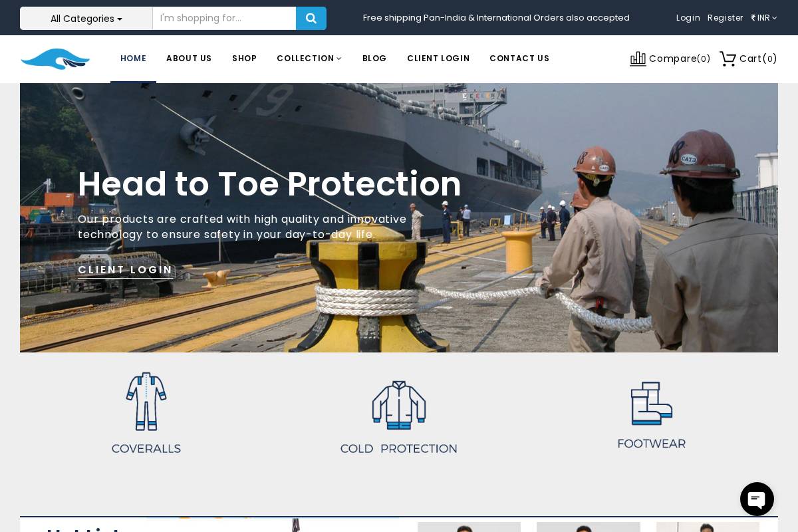Image resolution: width=798 pixels, height=532 pixels.
Task: Click the shopping search input field
Action: tap(224, 18)
